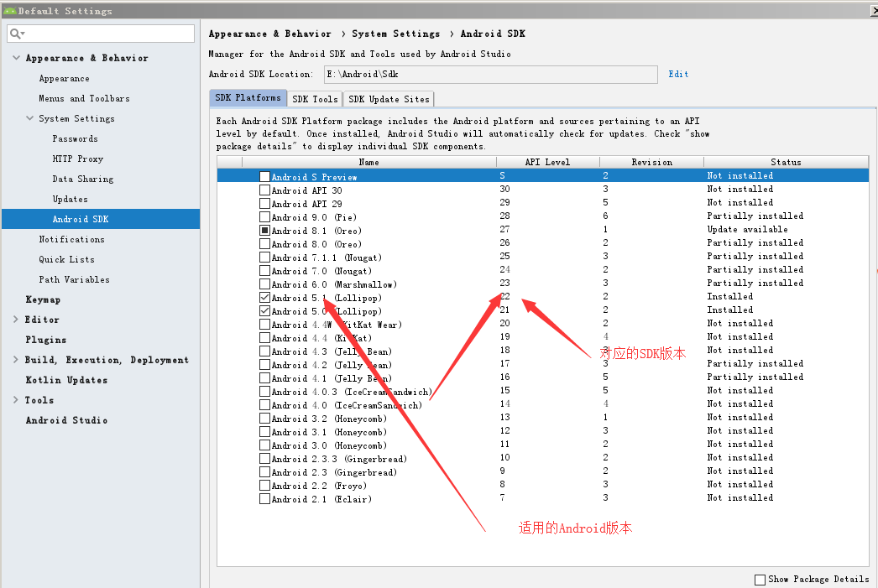
Task: Select Android 4.3 (Jelly Bean) row name
Action: 332,351
